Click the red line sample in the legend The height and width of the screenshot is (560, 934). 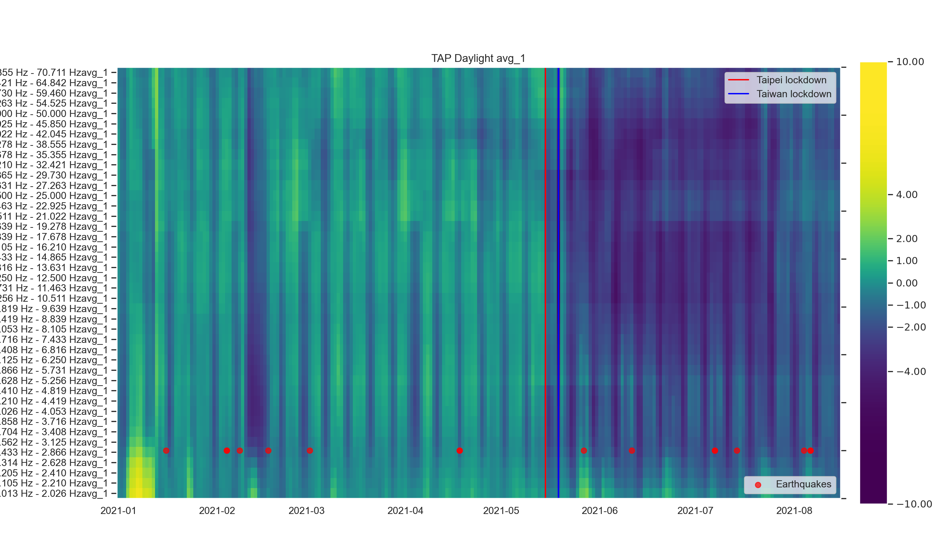(x=738, y=80)
